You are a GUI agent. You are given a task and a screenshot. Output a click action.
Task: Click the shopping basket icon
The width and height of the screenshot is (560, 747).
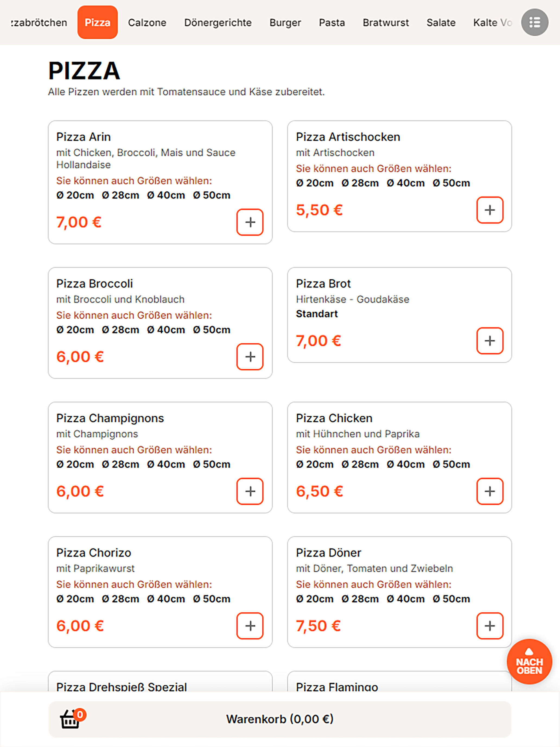click(x=71, y=719)
